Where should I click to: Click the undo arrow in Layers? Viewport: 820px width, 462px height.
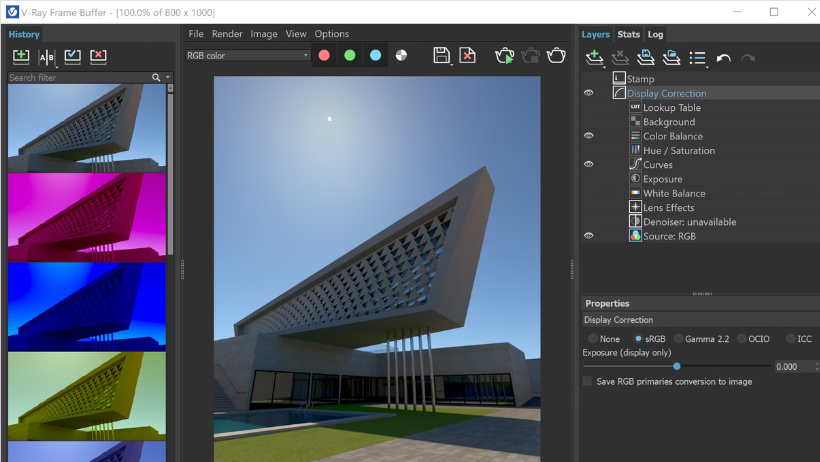pos(723,58)
